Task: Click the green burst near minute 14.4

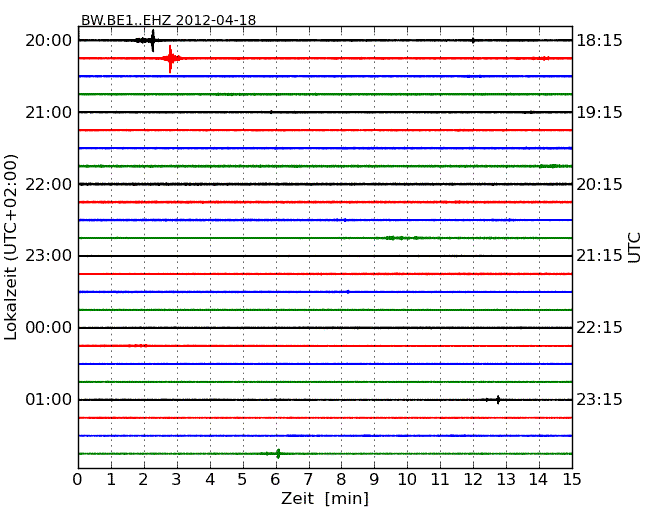Action: click(553, 166)
